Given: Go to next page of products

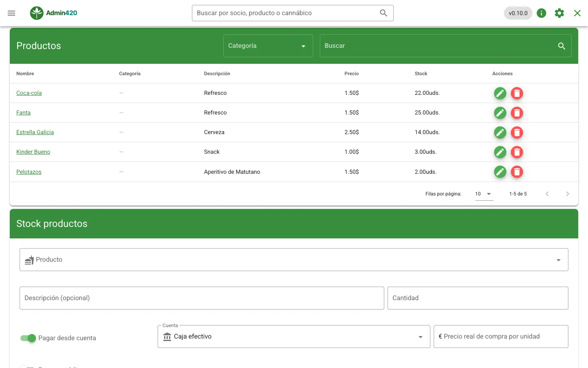Looking at the screenshot, I should (568, 194).
